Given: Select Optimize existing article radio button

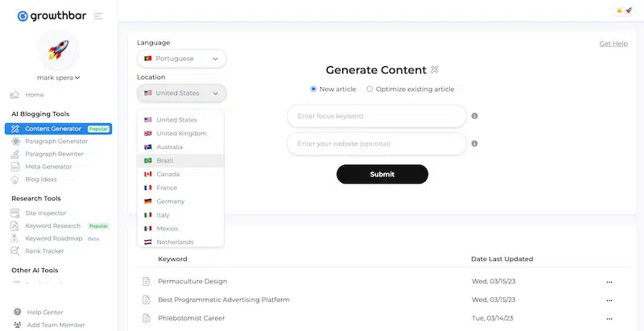Looking at the screenshot, I should click(369, 89).
